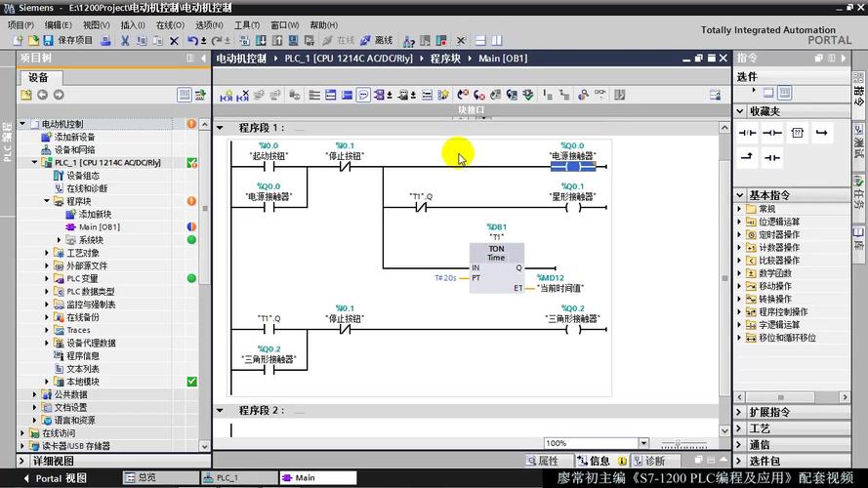Click the TON Time timer block
868x488 pixels.
[497, 267]
